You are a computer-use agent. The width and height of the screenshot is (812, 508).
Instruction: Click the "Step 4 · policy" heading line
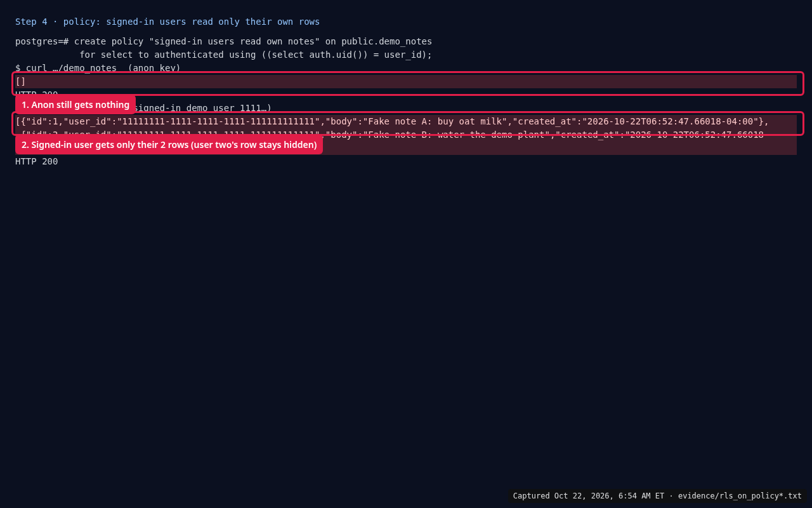[x=167, y=22]
